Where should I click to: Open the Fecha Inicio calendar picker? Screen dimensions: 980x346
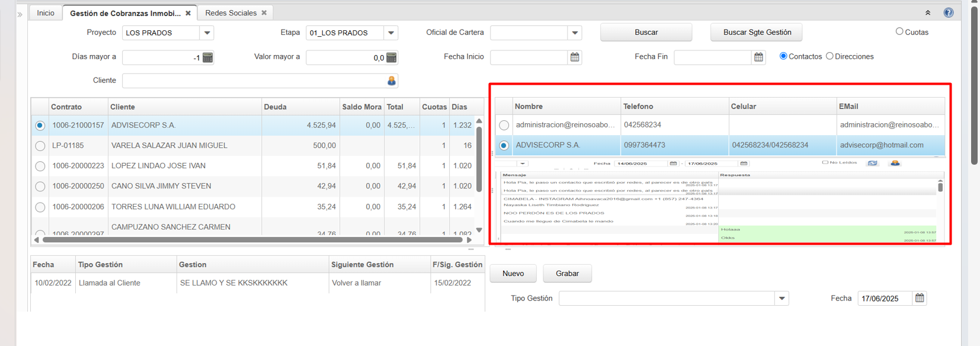(575, 57)
